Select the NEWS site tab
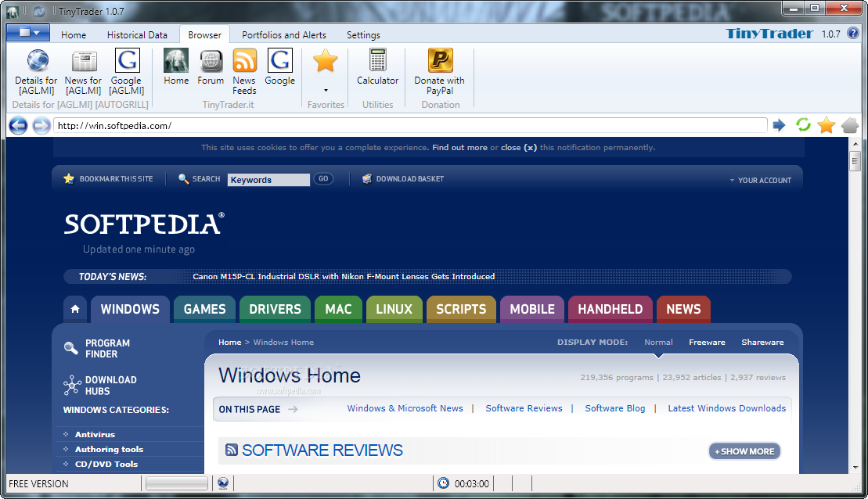 click(683, 309)
